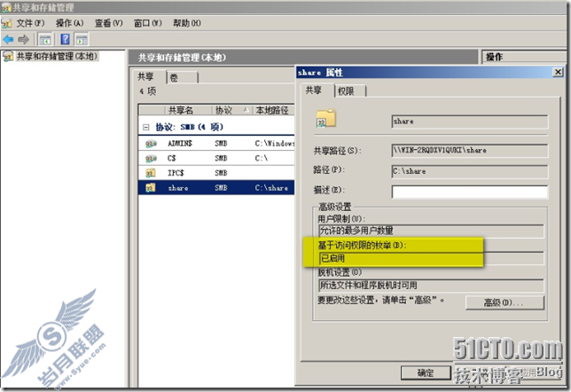This screenshot has width=571, height=392.
Task: Close the share 属性 dialog
Action: pyautogui.click(x=558, y=72)
